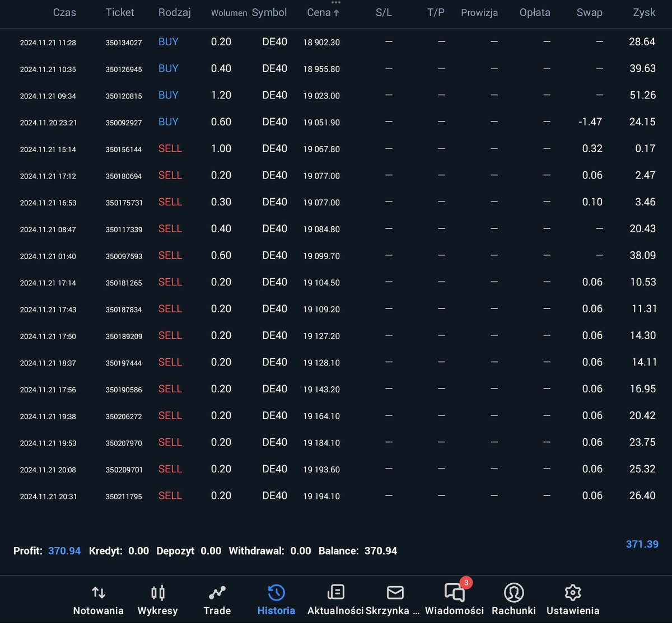Sort by the Zysk column header
Viewport: 672px width, 623px height.
(x=644, y=12)
